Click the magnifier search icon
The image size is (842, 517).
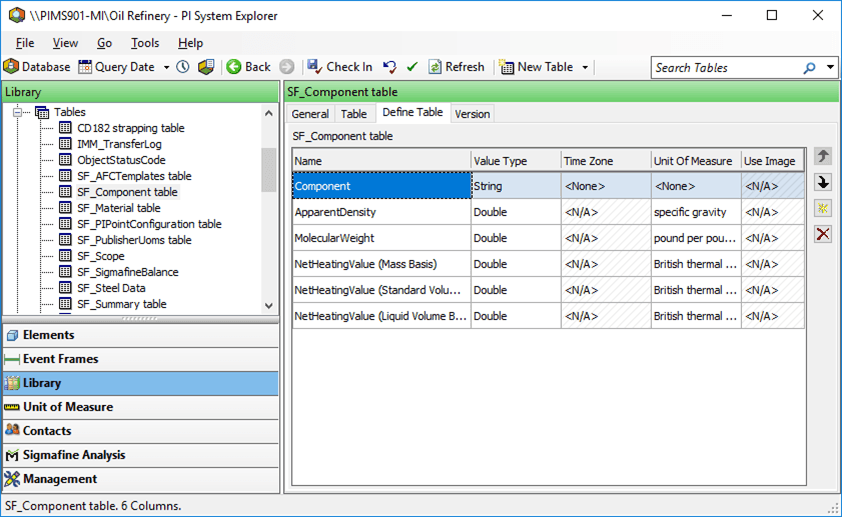(x=809, y=68)
